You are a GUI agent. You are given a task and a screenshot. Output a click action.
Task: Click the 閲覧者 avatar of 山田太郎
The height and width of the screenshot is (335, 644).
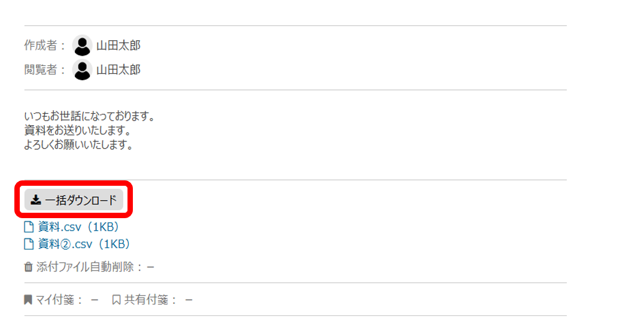[82, 70]
